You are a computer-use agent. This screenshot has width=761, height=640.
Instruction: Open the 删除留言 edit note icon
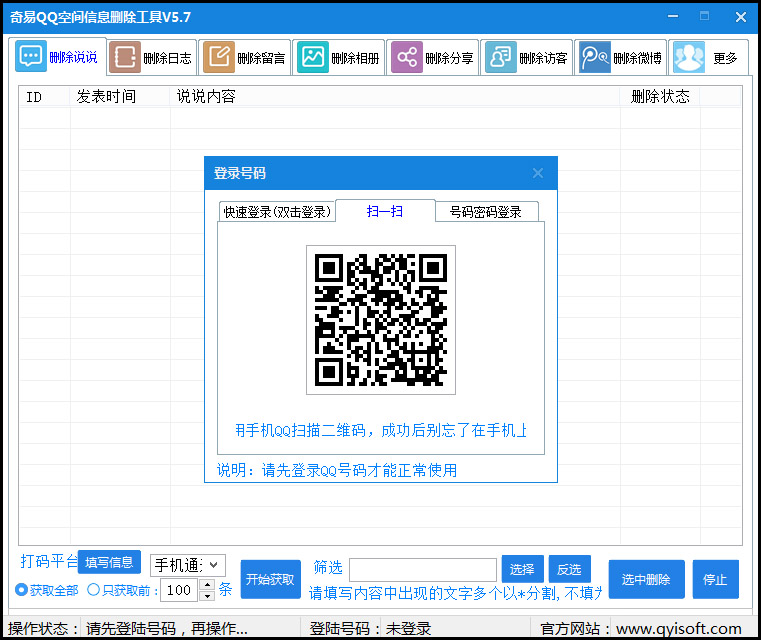point(219,58)
